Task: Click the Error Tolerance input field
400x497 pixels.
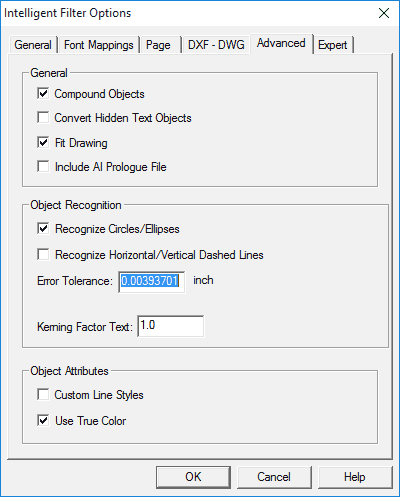Action: pyautogui.click(x=152, y=282)
